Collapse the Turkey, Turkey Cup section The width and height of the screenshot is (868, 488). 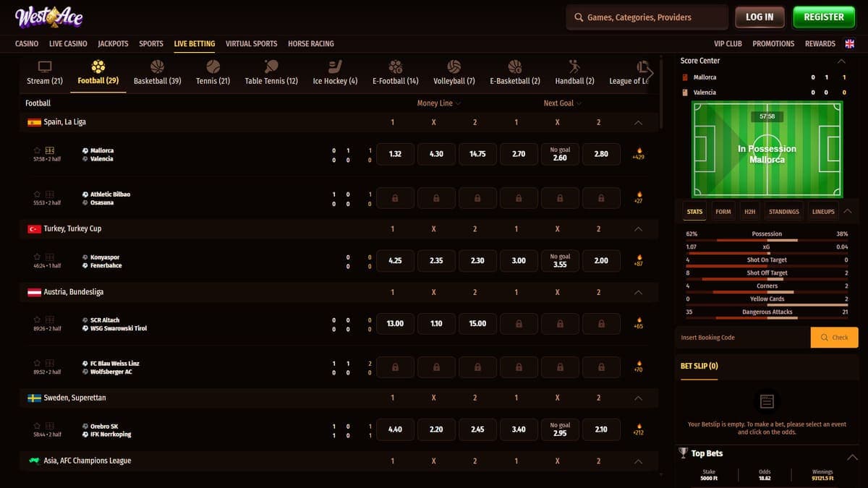(x=638, y=228)
